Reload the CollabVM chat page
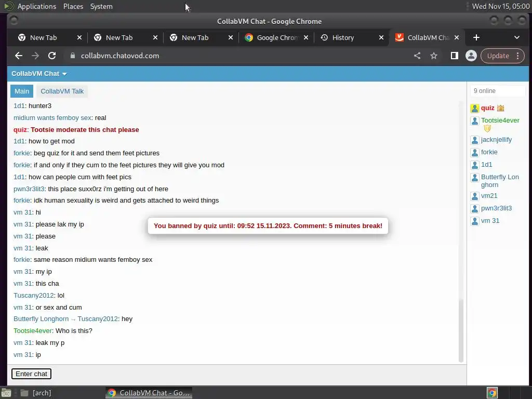Screen dimensions: 532x399 pos(52,56)
